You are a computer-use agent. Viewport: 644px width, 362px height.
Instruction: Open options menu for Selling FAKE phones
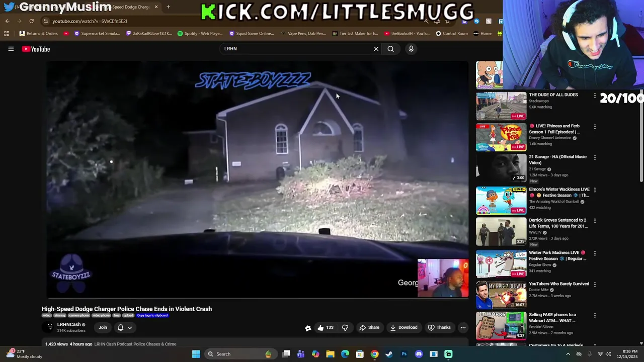(595, 315)
